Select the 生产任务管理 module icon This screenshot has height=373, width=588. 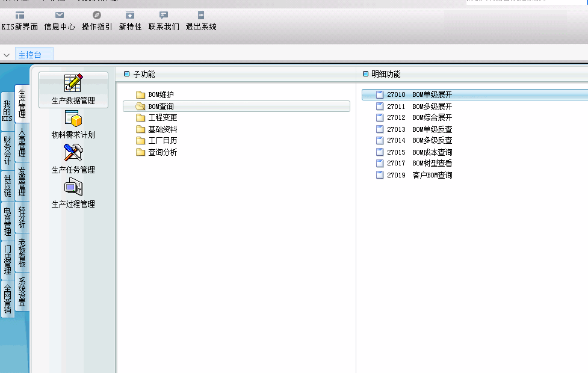(x=73, y=153)
